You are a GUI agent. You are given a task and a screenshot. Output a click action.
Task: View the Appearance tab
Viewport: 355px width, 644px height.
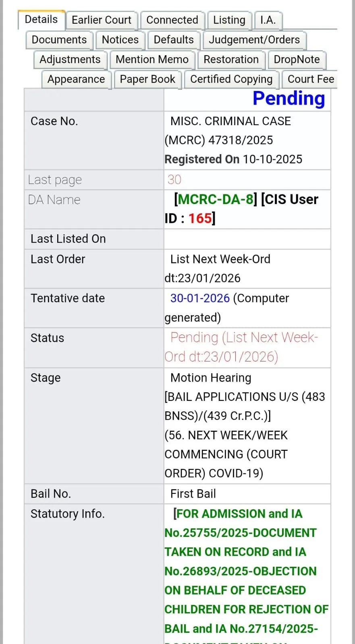(x=76, y=79)
